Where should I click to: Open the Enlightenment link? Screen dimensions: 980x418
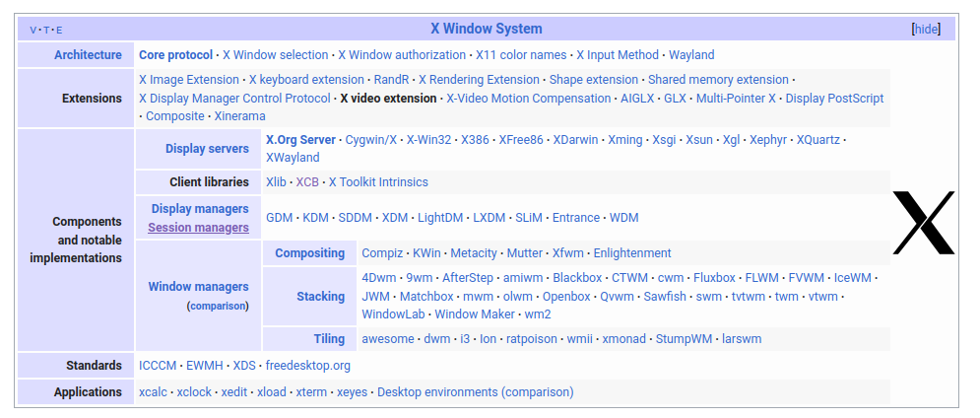(632, 253)
